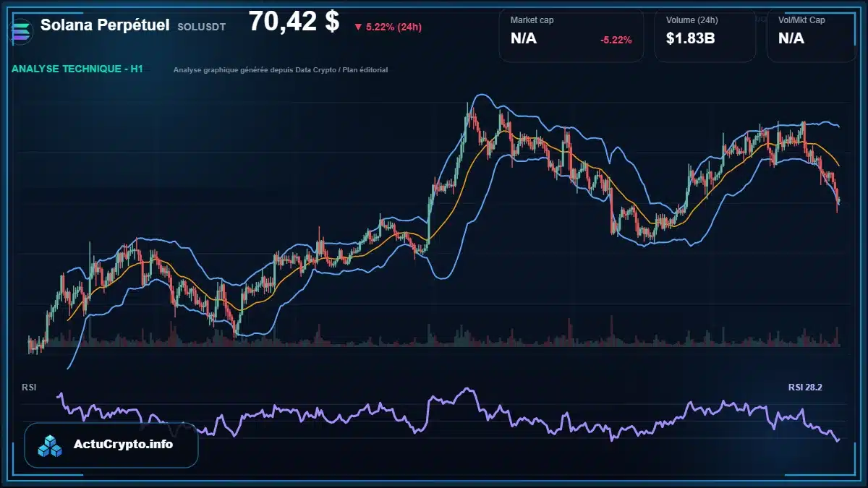Viewport: 868px width, 488px height.
Task: Click the -5.22% value in Market cap card
Action: coord(616,40)
